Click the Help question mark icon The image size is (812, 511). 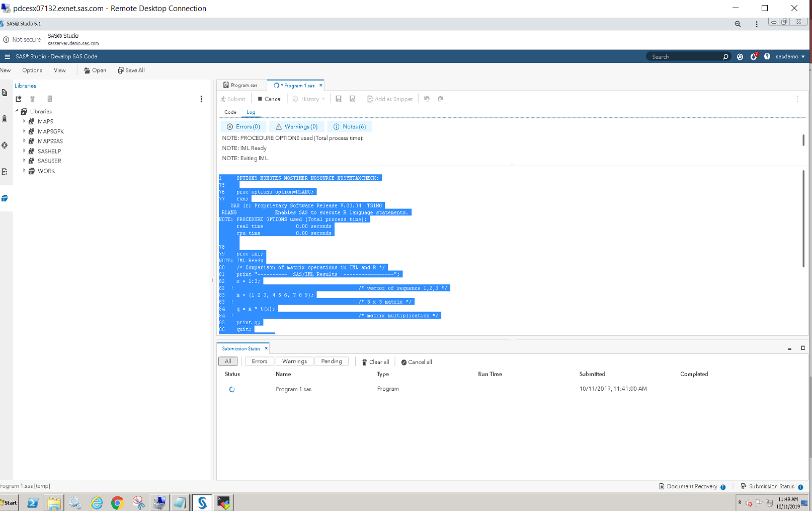[767, 56]
